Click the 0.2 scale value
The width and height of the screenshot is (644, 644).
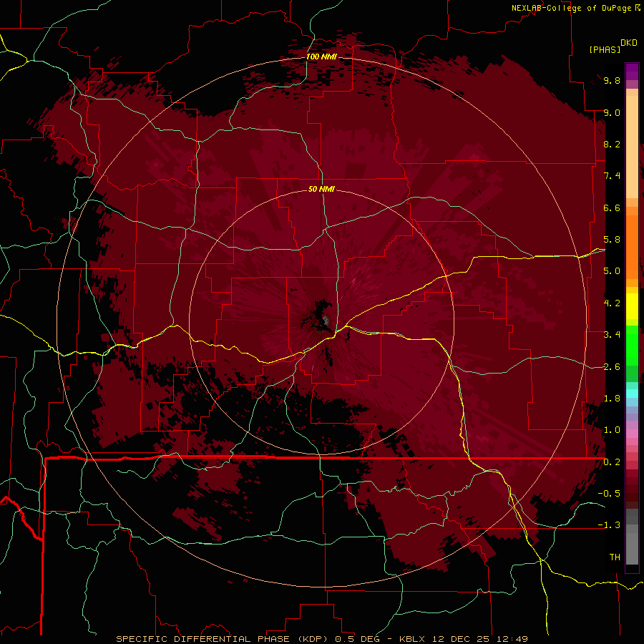pos(612,462)
